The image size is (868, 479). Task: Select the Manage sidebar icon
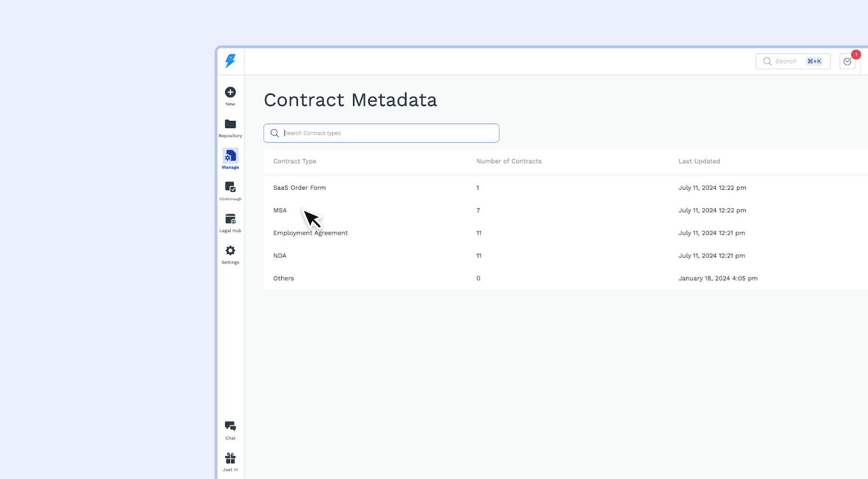tap(231, 156)
